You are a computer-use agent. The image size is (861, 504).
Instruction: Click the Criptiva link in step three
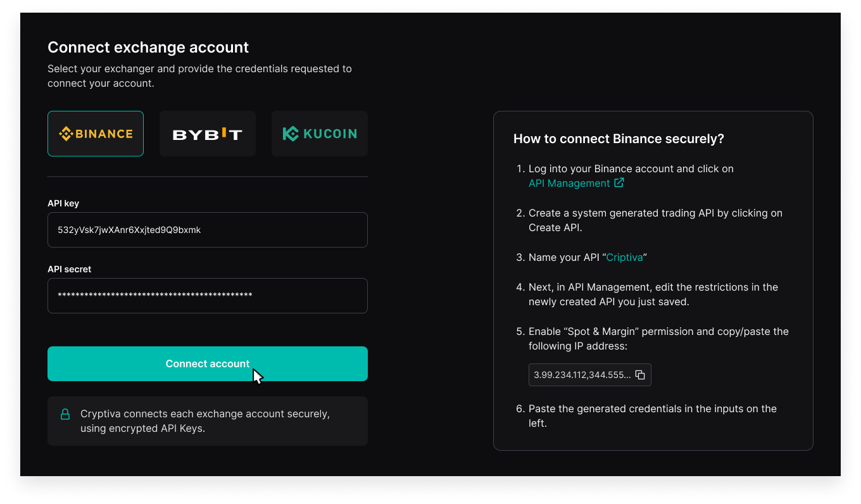(624, 257)
